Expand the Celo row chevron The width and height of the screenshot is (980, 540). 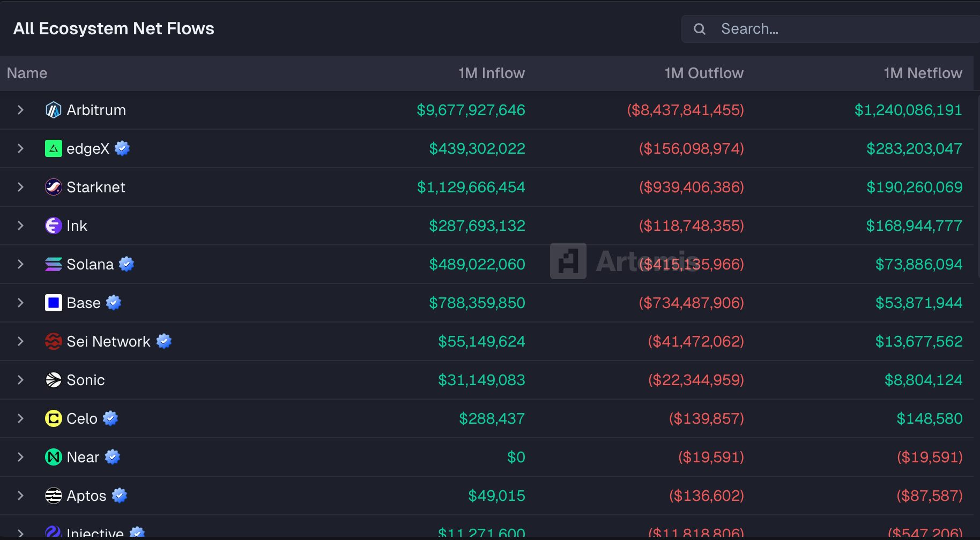click(20, 418)
